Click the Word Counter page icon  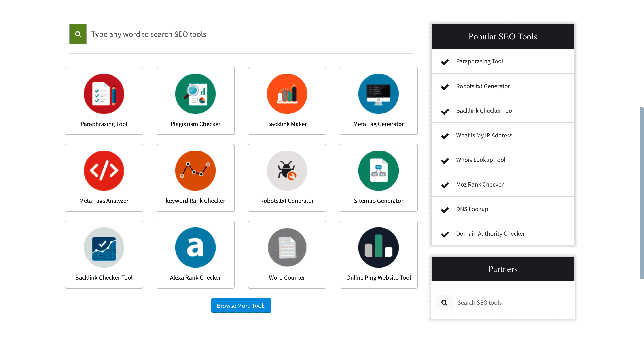287,247
